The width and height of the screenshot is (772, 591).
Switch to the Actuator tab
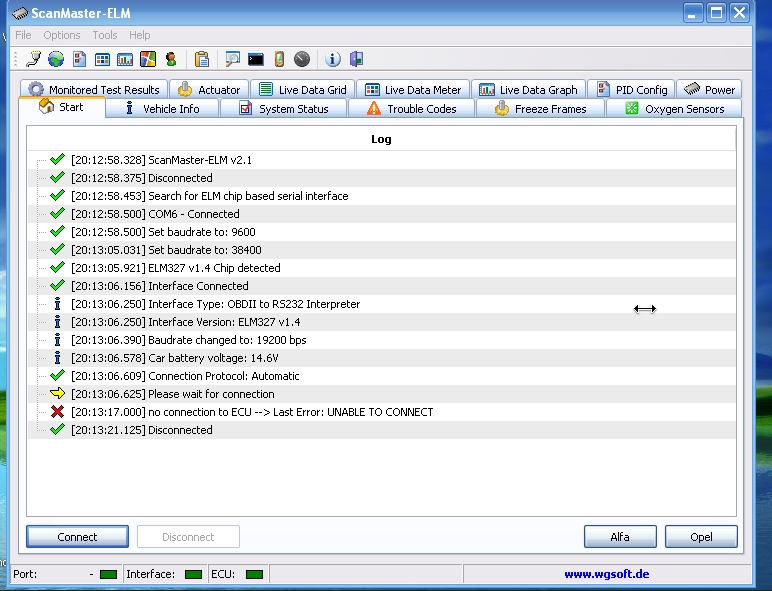(209, 89)
